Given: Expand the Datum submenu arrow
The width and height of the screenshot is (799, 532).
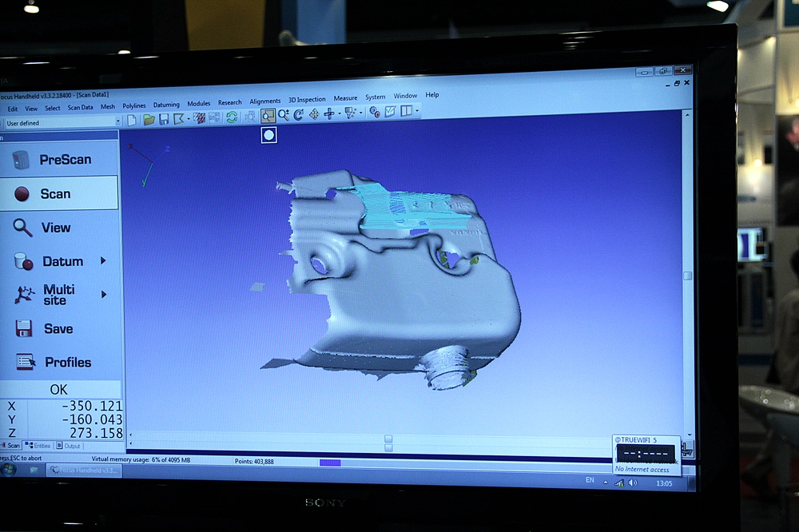Looking at the screenshot, I should click(103, 261).
